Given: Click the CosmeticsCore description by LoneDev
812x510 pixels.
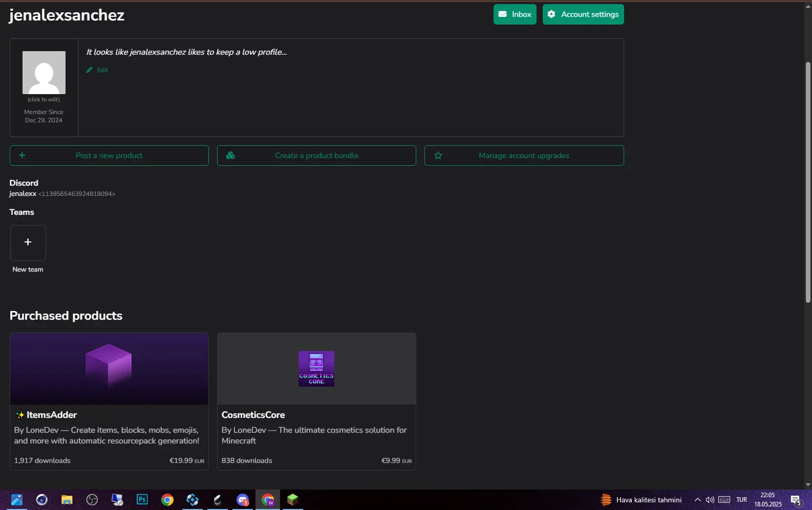Looking at the screenshot, I should pos(314,435).
